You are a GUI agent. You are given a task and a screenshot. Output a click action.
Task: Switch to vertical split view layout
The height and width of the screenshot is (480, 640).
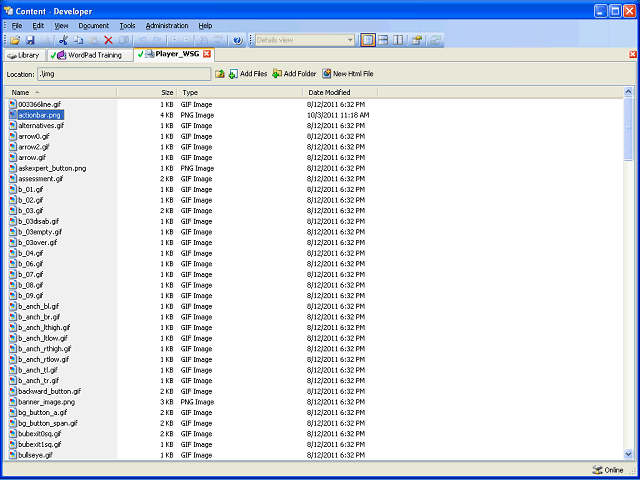click(x=398, y=40)
